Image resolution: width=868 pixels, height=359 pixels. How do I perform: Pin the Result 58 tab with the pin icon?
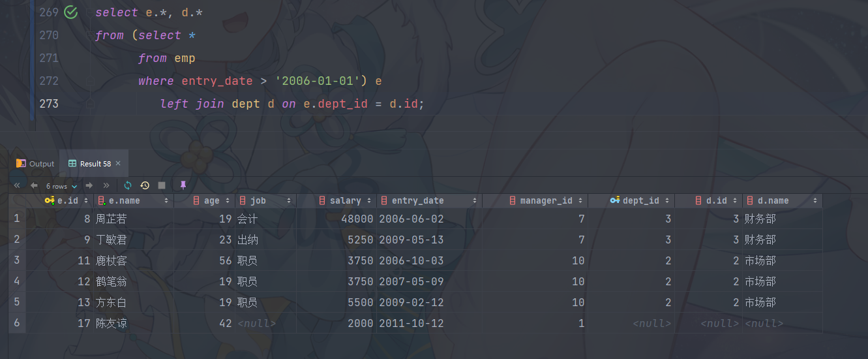tap(183, 185)
